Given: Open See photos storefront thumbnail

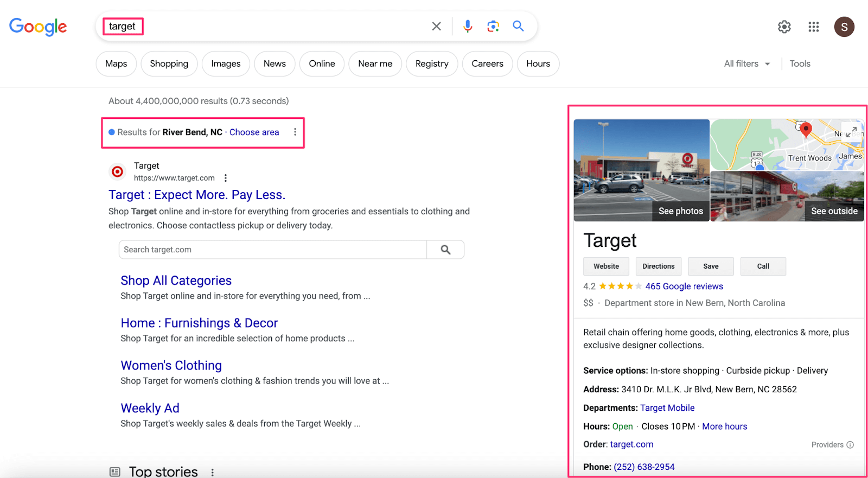Looking at the screenshot, I should 642,170.
